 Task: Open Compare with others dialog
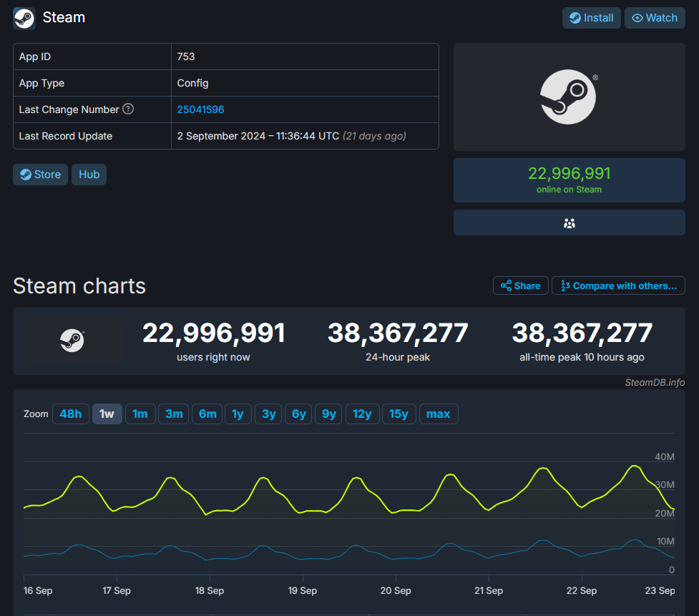[618, 285]
